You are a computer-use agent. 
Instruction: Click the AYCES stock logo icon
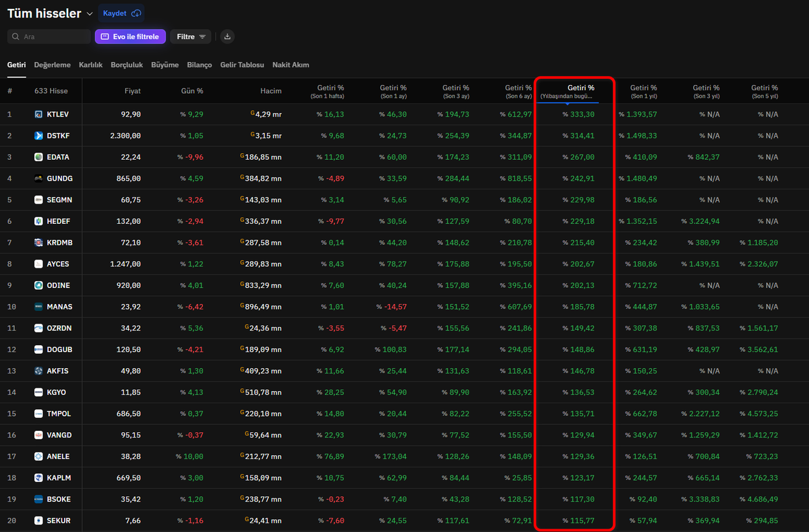point(38,264)
